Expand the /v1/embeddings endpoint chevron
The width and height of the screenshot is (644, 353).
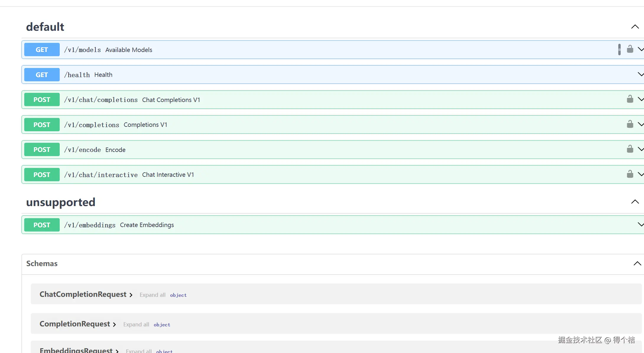pyautogui.click(x=640, y=224)
